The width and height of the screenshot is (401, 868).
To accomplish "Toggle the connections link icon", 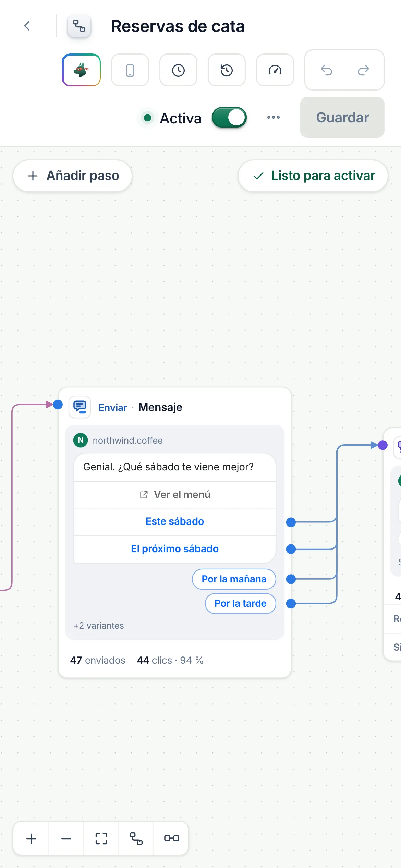I will pyautogui.click(x=171, y=839).
